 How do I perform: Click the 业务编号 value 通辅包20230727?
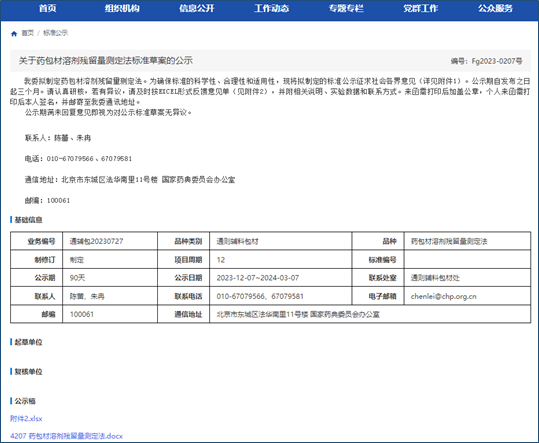(x=96, y=241)
